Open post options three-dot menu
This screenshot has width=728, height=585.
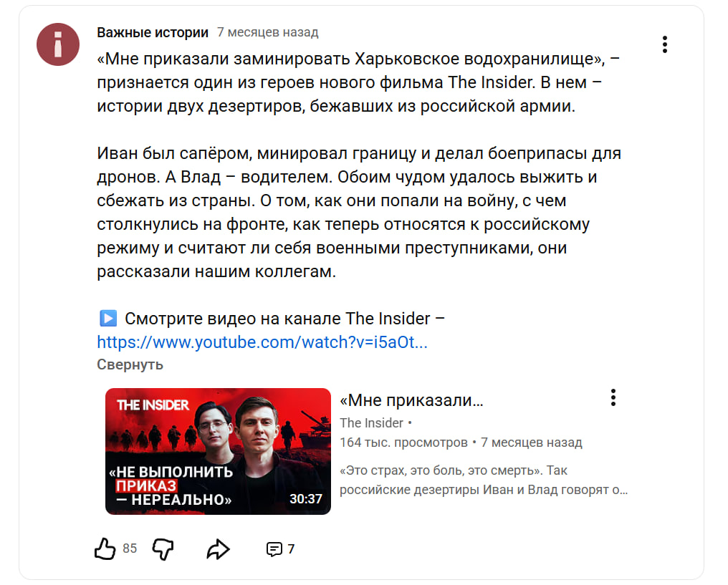point(665,44)
